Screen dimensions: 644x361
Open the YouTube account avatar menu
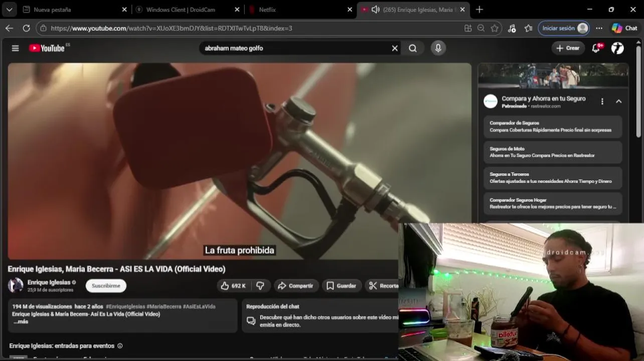[x=617, y=48]
